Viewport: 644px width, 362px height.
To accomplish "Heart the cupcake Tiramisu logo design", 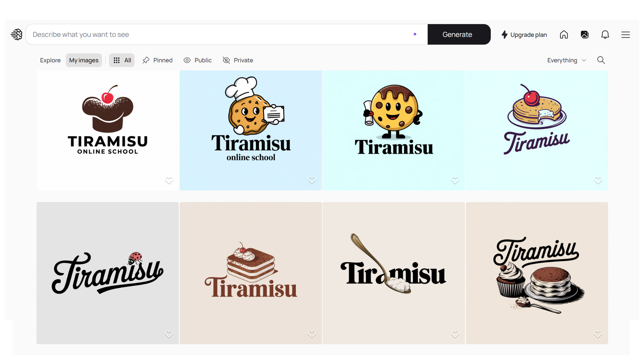I will [x=598, y=334].
